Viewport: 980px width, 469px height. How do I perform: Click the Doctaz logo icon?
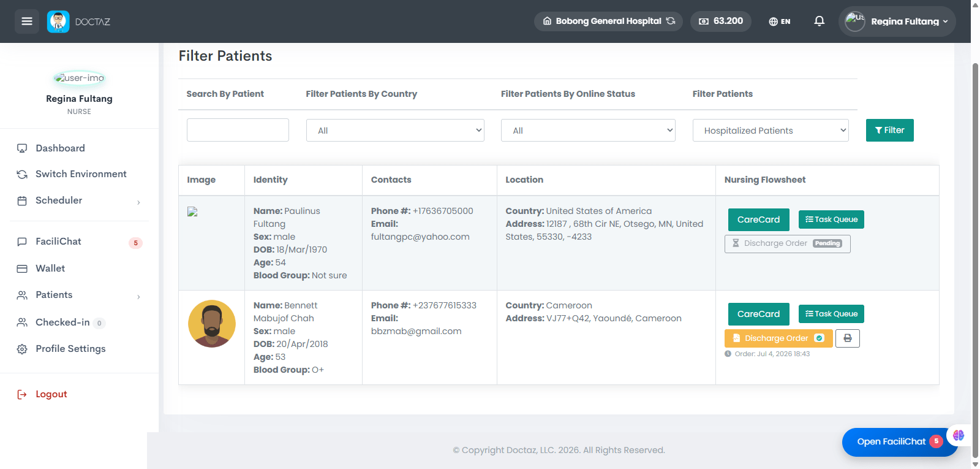coord(58,21)
